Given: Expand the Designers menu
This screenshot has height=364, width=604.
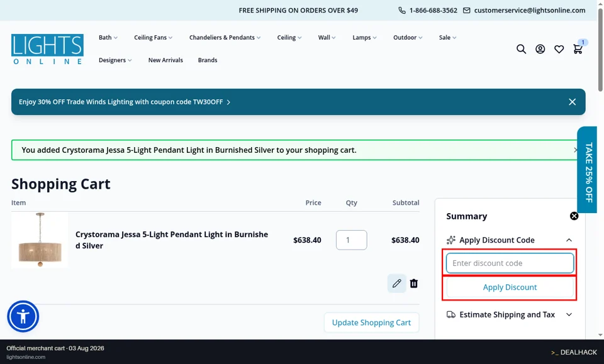Looking at the screenshot, I should [x=115, y=60].
